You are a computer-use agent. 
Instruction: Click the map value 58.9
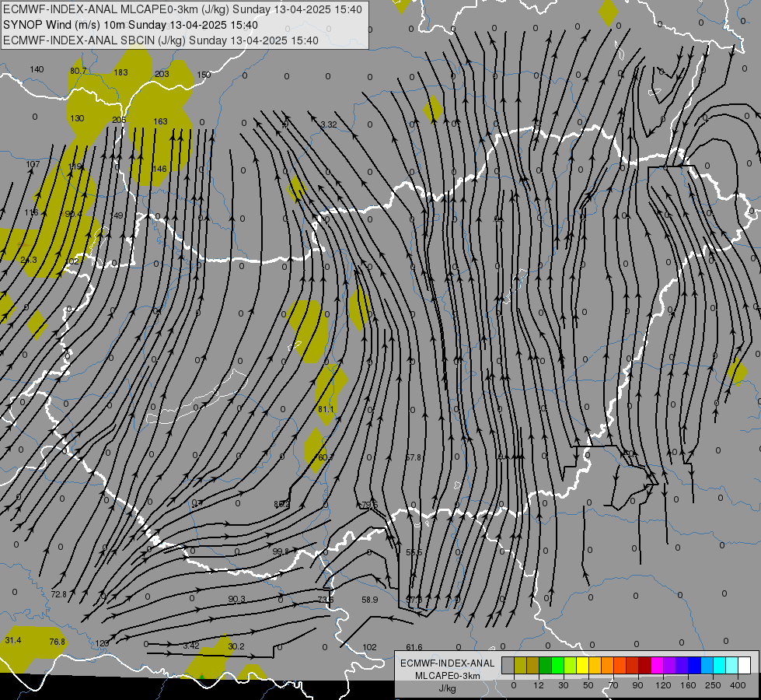point(370,600)
